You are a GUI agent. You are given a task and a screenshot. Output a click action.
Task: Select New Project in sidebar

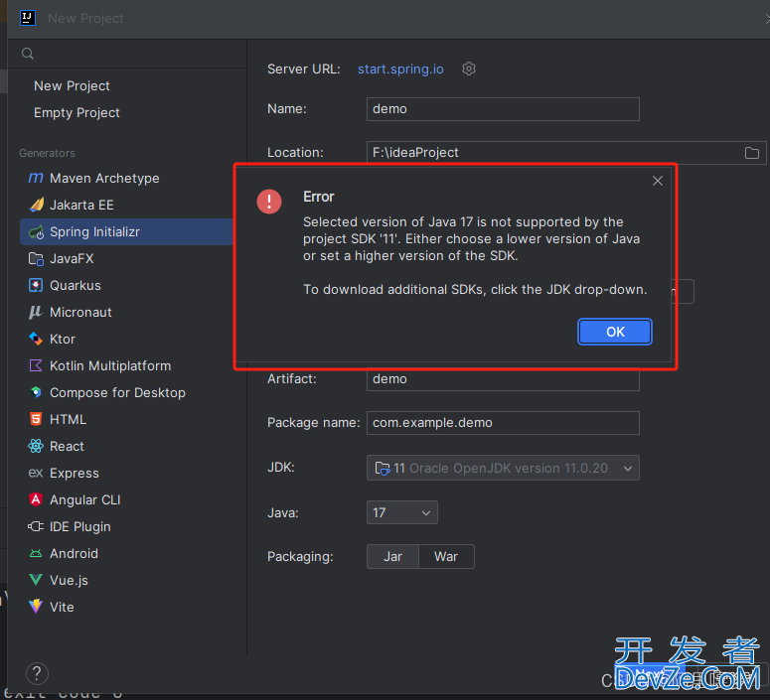[72, 86]
